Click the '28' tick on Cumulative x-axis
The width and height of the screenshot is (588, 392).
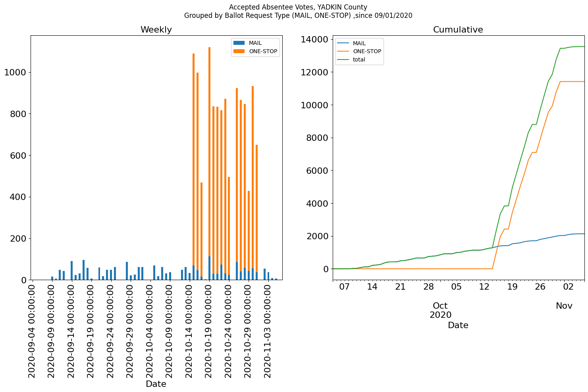(428, 287)
